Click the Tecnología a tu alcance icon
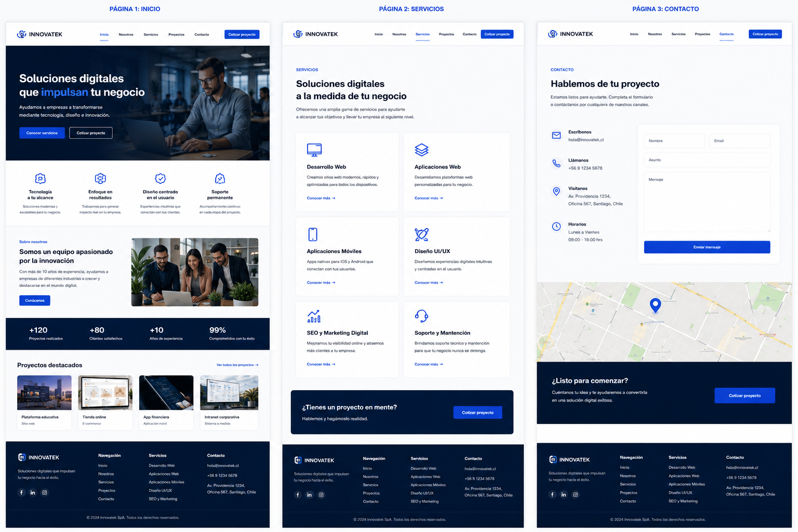The height and width of the screenshot is (532, 798). (x=40, y=179)
